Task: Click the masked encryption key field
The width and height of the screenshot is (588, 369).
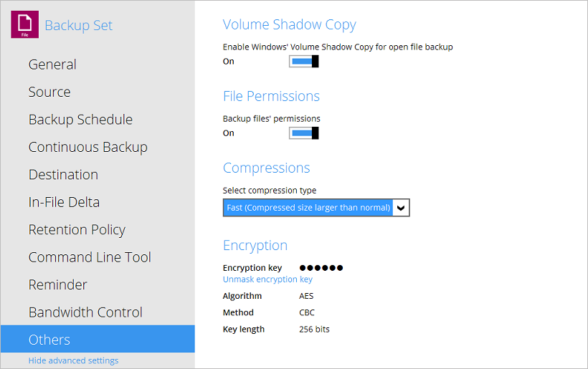Action: [x=321, y=268]
